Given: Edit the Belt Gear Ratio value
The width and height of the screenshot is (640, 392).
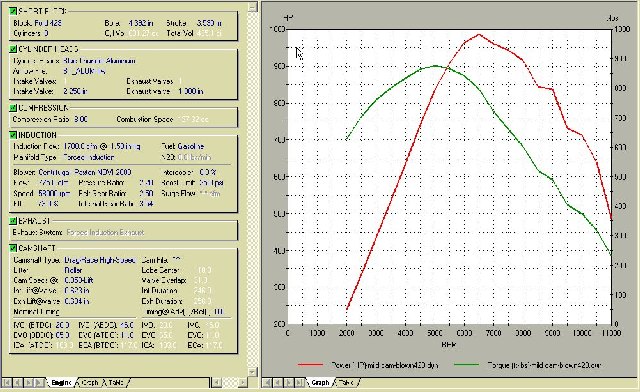Looking at the screenshot, I should click(x=146, y=193).
